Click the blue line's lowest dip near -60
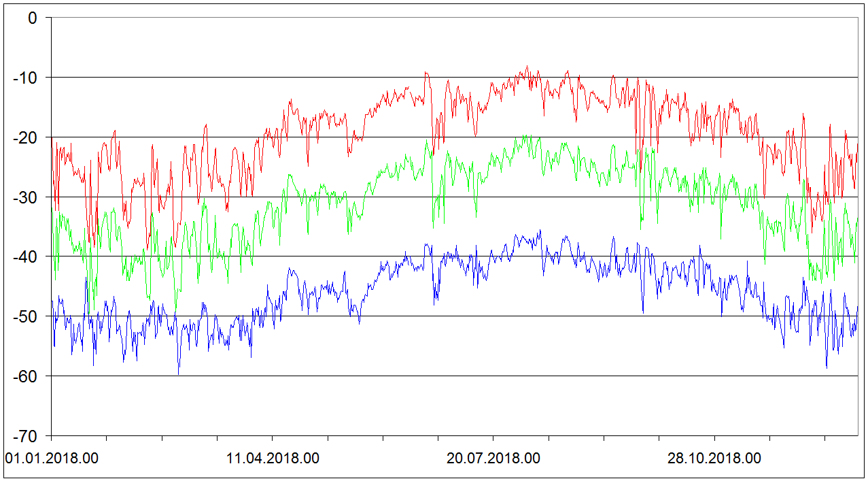This screenshot has height=481, width=868. pos(179,374)
